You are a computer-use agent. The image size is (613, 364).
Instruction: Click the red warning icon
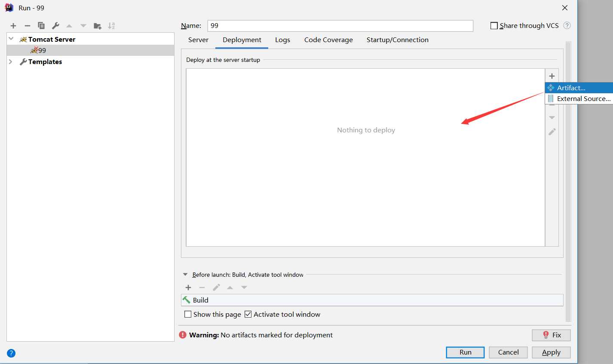(183, 335)
